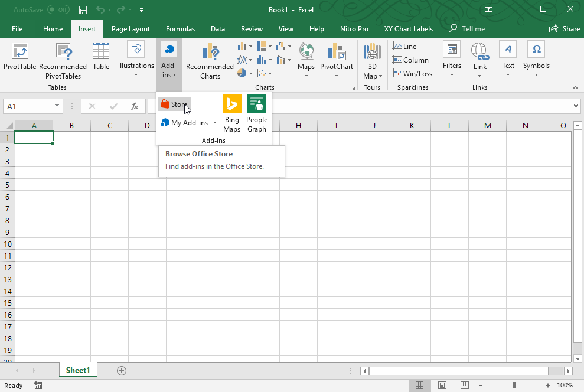Open the Formulas tab
Viewport: 584px width, 392px height.
[180, 29]
